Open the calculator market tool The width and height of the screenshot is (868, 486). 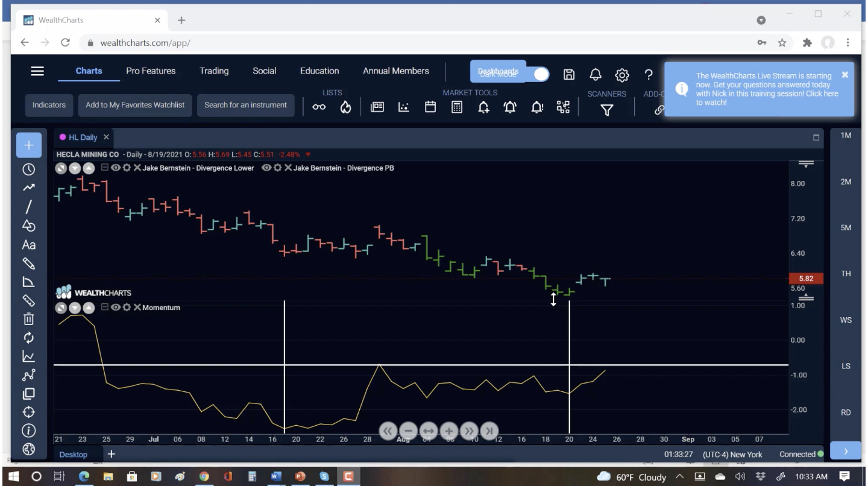pos(457,107)
